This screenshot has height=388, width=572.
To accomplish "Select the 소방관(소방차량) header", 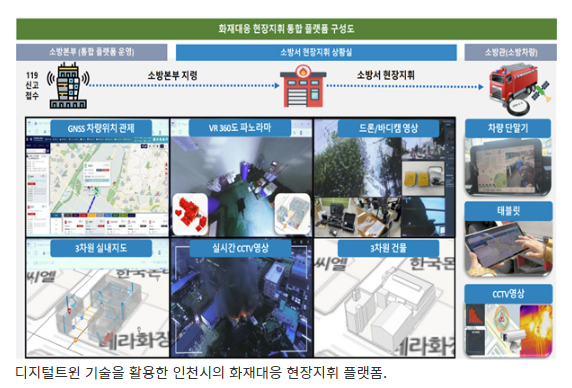I will 510,52.
